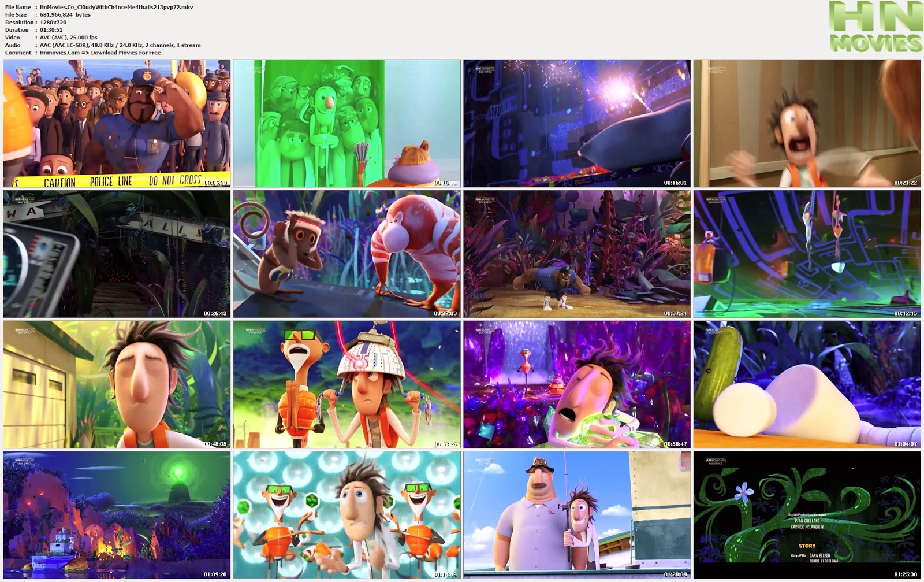
Task: Open the night island boat thumbnail at 01:09:28
Action: (x=117, y=516)
